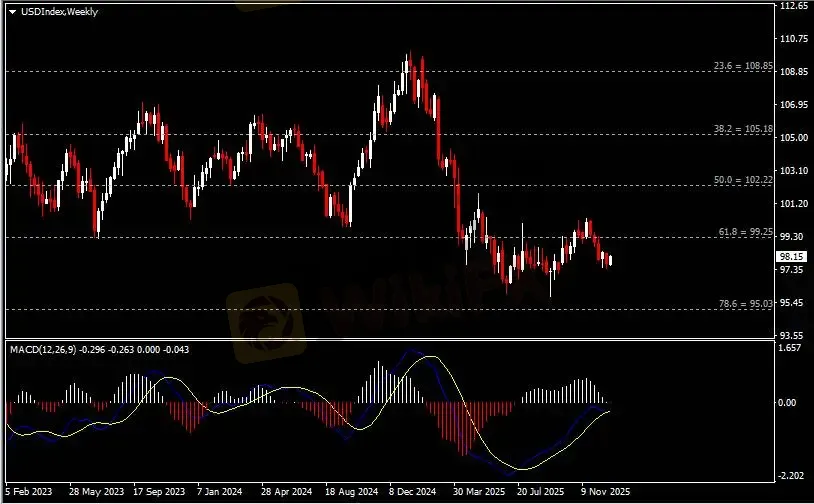814x504 pixels.
Task: Click the triangle arrow beside USDIndex,Weekly
Action: 12,12
